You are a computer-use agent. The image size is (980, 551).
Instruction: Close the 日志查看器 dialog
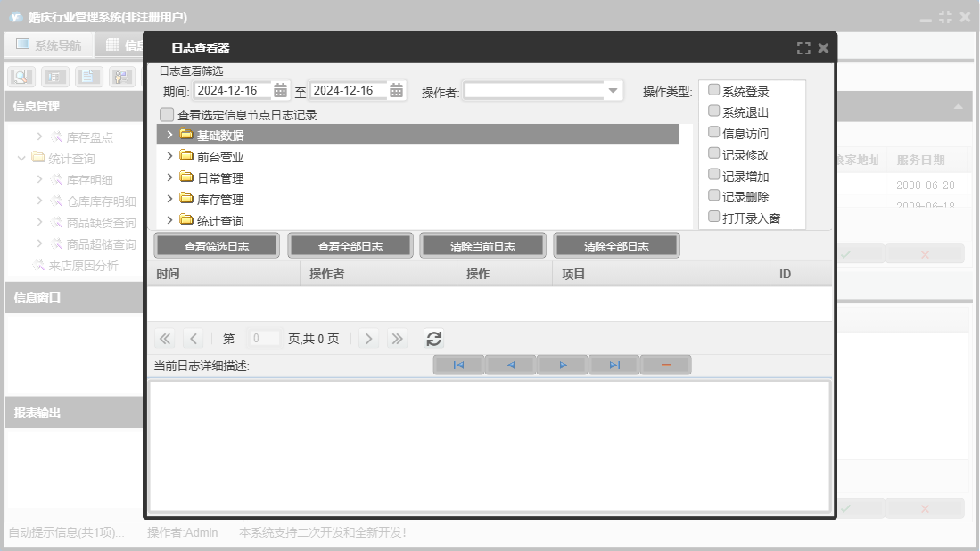point(823,48)
